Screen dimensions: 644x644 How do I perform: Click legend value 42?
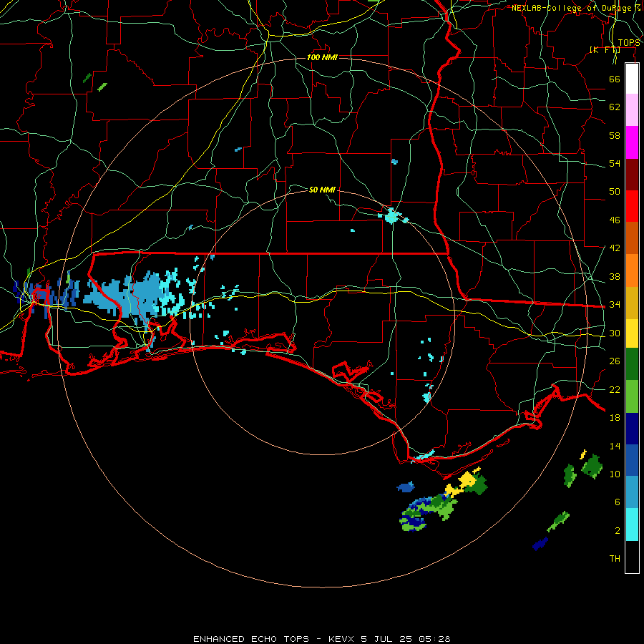click(615, 248)
